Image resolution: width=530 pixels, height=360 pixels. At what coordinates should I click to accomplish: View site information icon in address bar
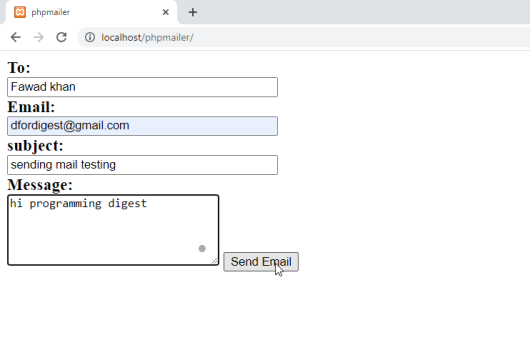90,37
